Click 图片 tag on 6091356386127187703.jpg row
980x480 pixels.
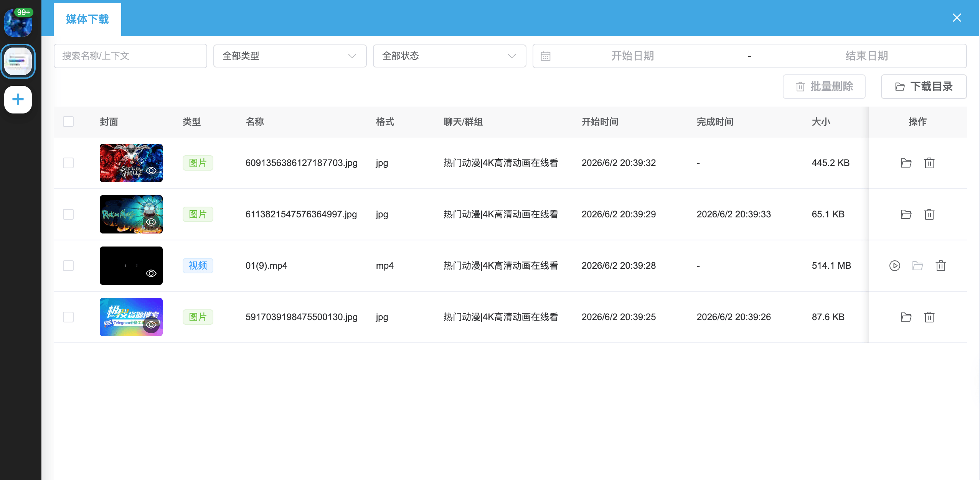coord(198,163)
